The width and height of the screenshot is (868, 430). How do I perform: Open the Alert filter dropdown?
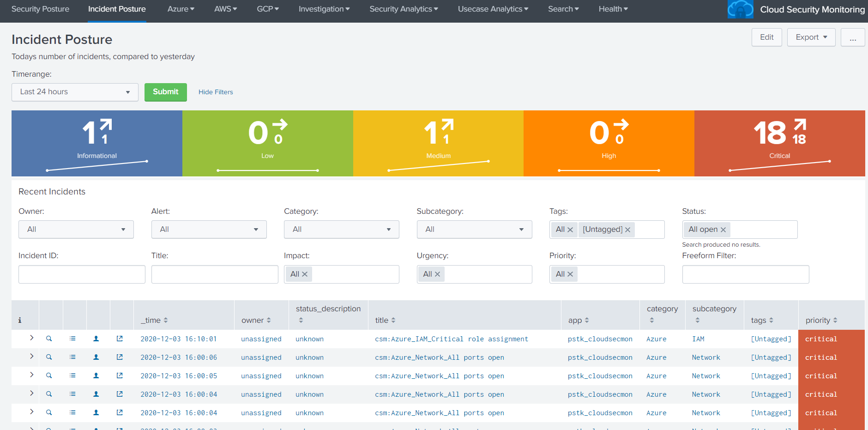coord(209,230)
